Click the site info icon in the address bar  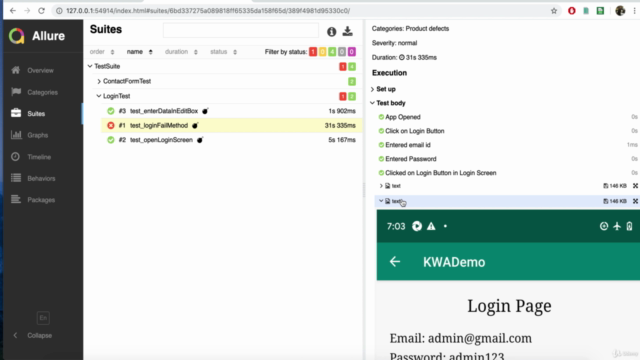click(x=59, y=11)
